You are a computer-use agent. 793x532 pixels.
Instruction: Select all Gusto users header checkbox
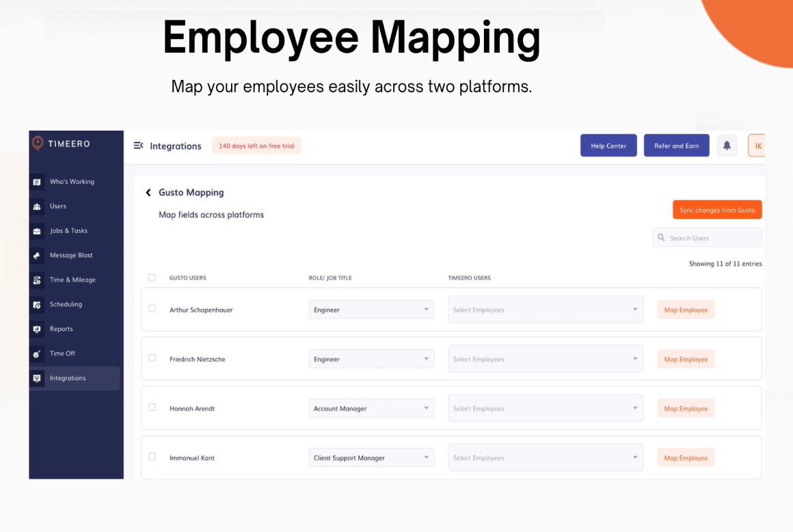152,277
